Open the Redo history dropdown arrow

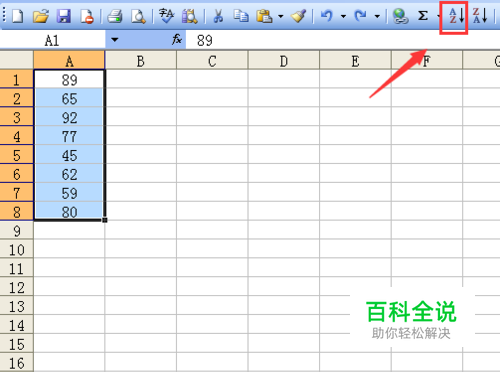pyautogui.click(x=377, y=16)
